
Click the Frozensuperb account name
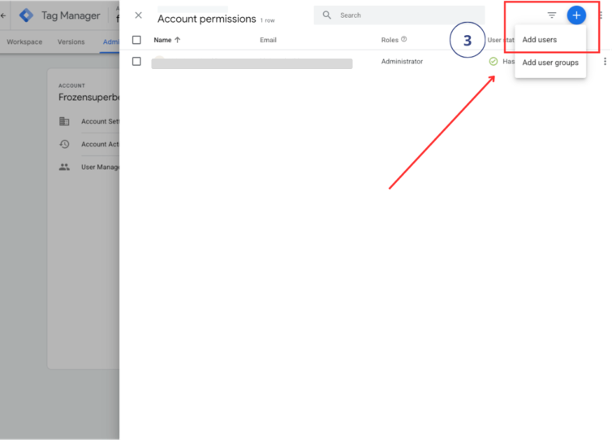(89, 97)
